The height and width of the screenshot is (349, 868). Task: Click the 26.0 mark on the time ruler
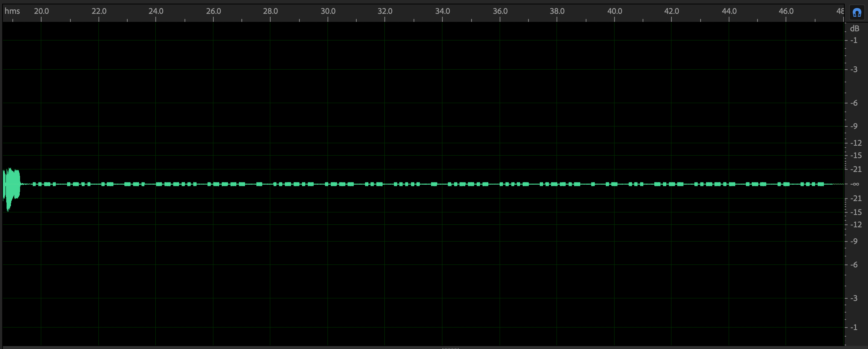click(x=213, y=11)
